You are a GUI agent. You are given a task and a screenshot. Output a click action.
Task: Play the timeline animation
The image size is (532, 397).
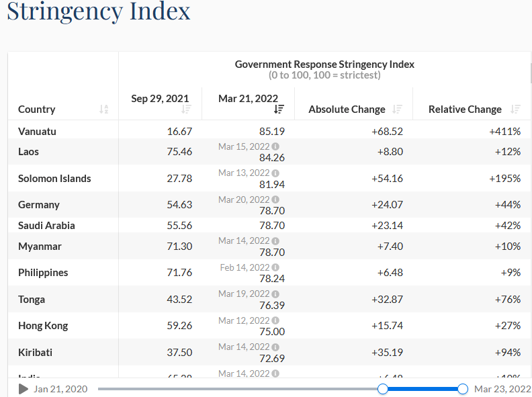(23, 389)
